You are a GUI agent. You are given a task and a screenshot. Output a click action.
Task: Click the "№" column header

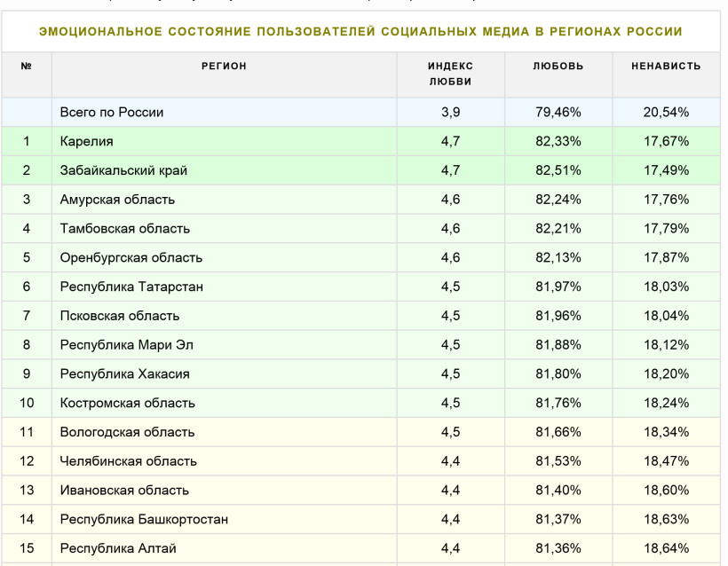tap(27, 67)
